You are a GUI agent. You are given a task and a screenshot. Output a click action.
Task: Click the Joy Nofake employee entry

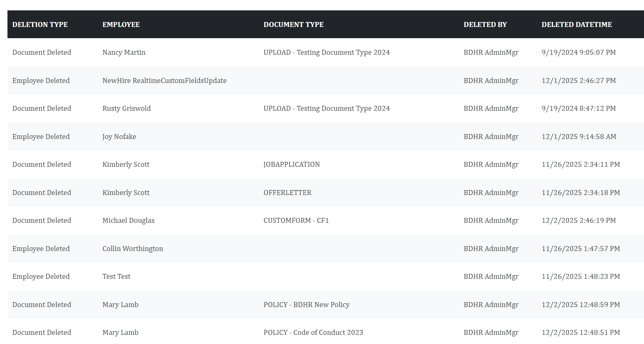119,137
